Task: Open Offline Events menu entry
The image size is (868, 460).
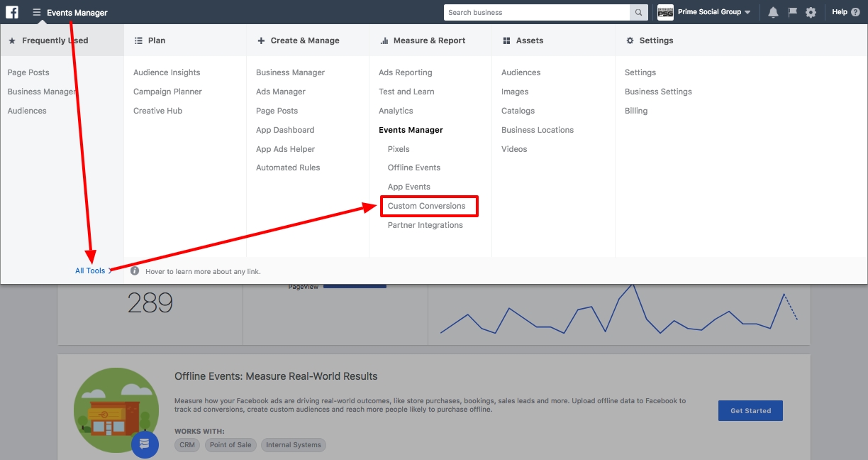Action: (414, 168)
